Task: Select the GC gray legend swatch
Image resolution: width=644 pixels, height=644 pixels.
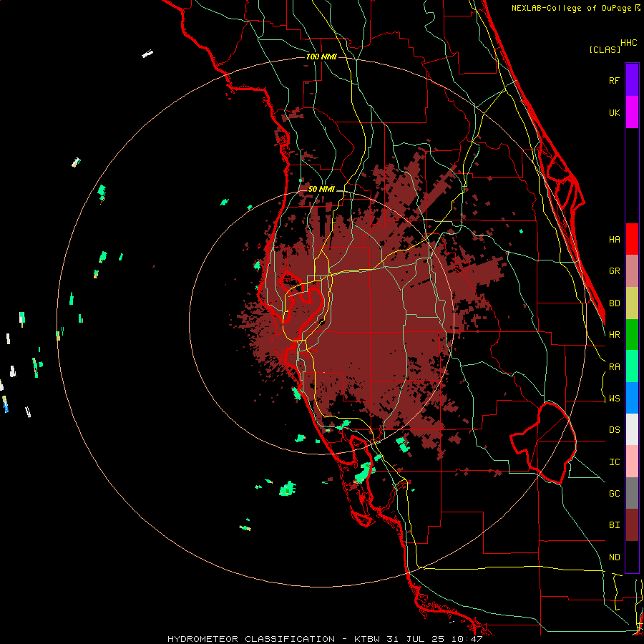Action: click(632, 493)
